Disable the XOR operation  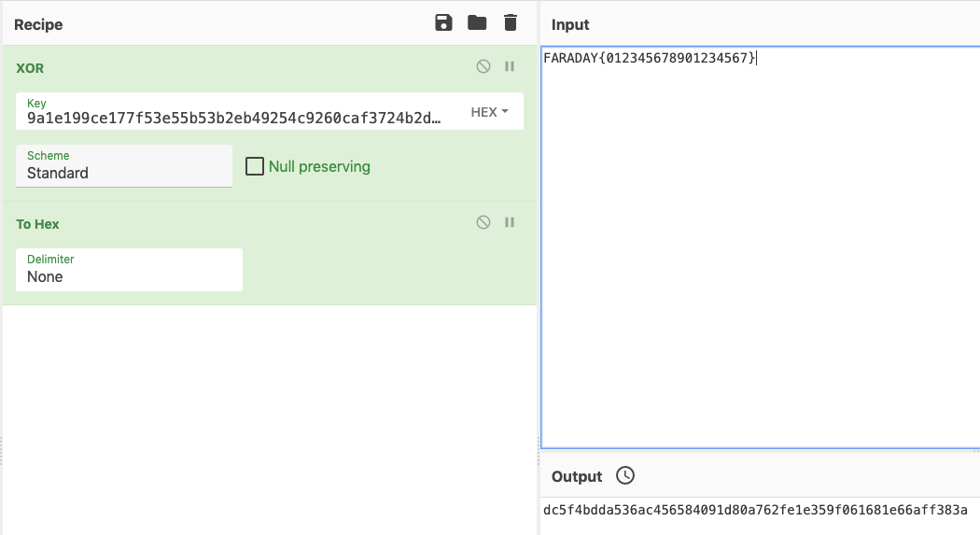pyautogui.click(x=483, y=66)
